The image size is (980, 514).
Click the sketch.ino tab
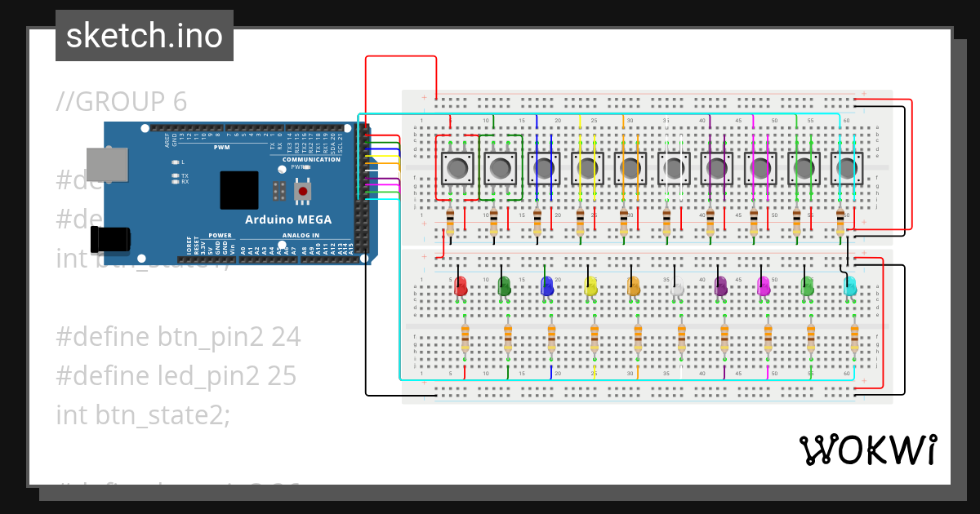[144, 35]
